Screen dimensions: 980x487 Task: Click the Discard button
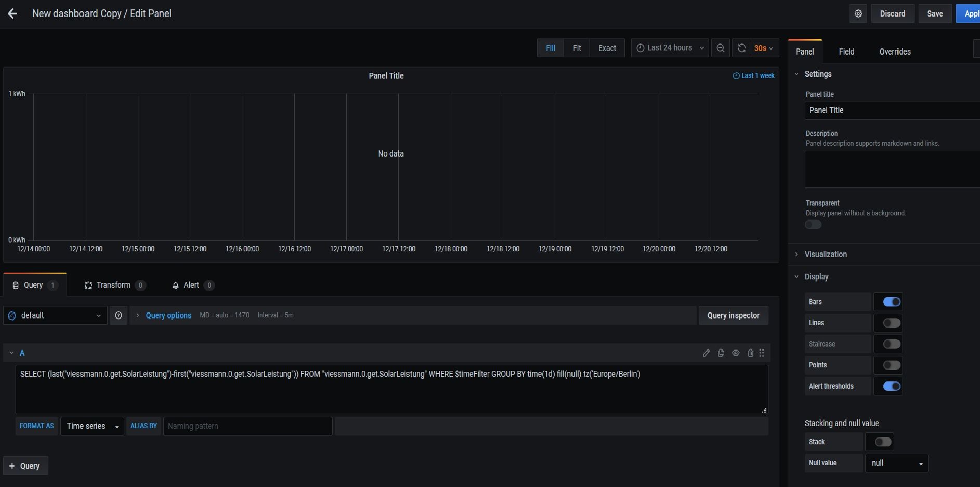892,14
